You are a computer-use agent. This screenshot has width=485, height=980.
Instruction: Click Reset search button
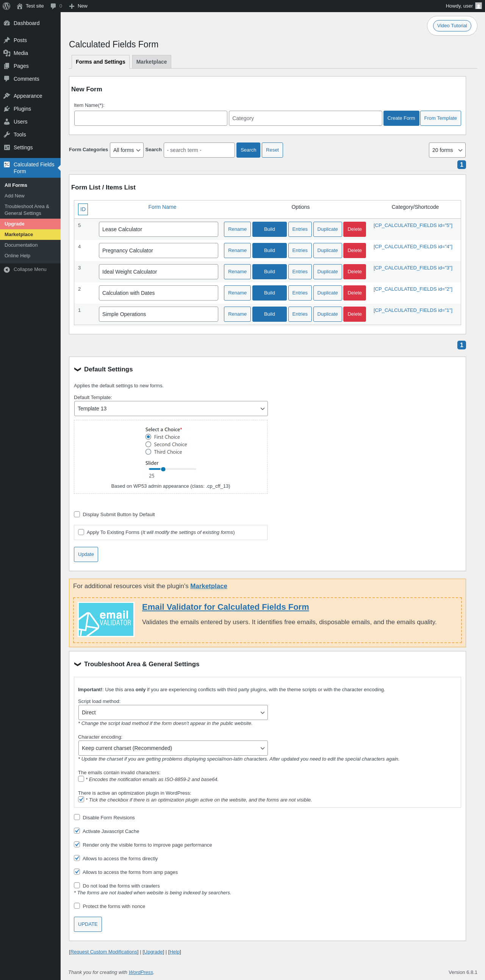tap(272, 150)
